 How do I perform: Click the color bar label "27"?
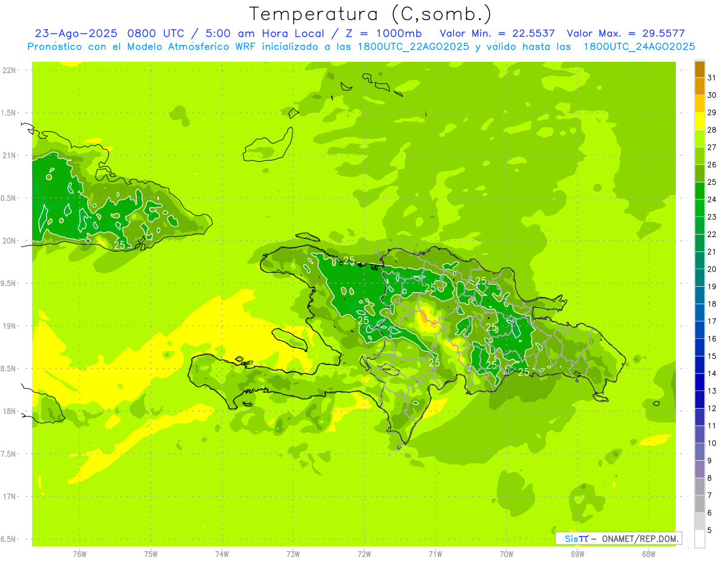pyautogui.click(x=712, y=147)
